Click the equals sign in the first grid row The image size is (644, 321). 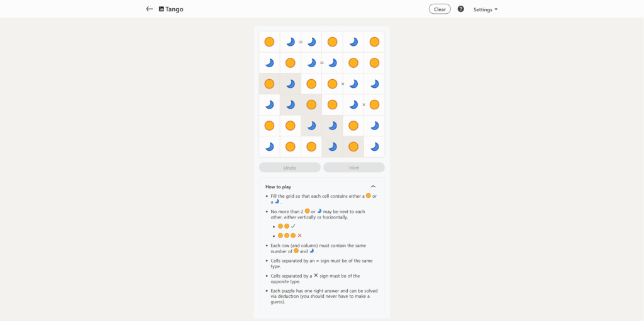(x=301, y=42)
